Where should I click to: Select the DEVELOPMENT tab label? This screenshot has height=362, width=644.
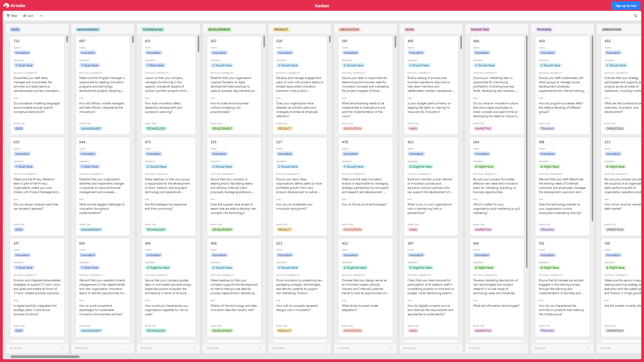click(x=219, y=29)
